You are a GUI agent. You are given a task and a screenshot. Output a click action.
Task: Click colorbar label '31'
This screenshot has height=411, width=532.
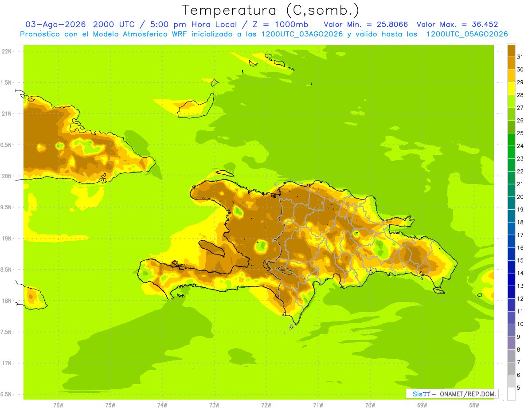(x=520, y=57)
